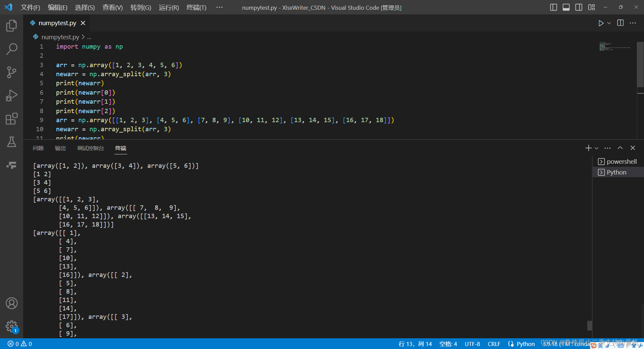Select Python language mode in status bar
This screenshot has width=644, height=349.
tap(525, 344)
